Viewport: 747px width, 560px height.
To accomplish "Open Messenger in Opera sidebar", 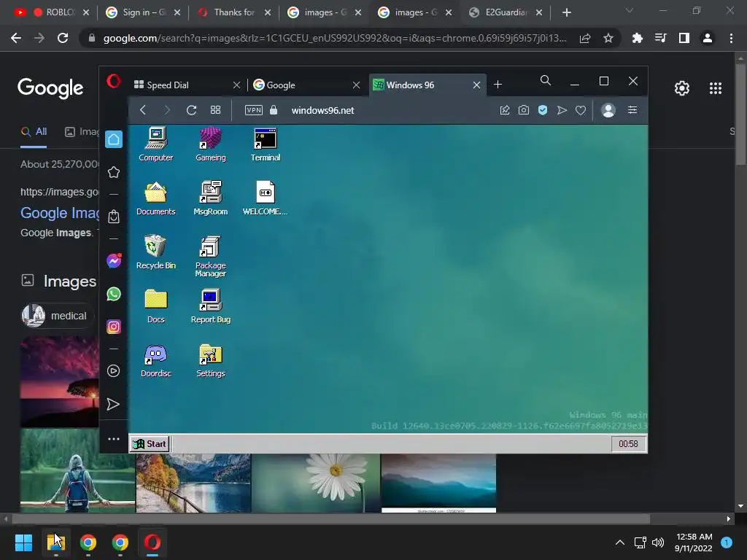I will 113,261.
